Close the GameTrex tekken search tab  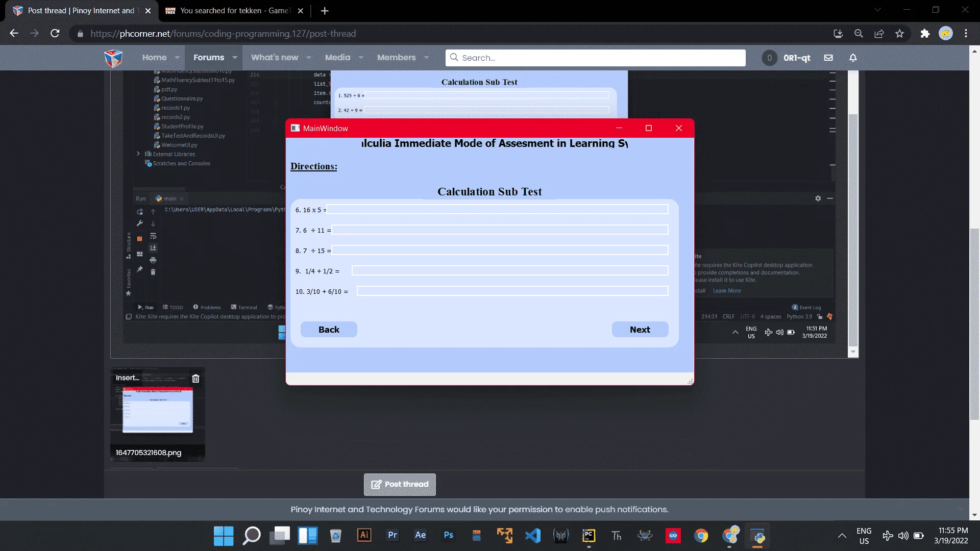coord(301,11)
